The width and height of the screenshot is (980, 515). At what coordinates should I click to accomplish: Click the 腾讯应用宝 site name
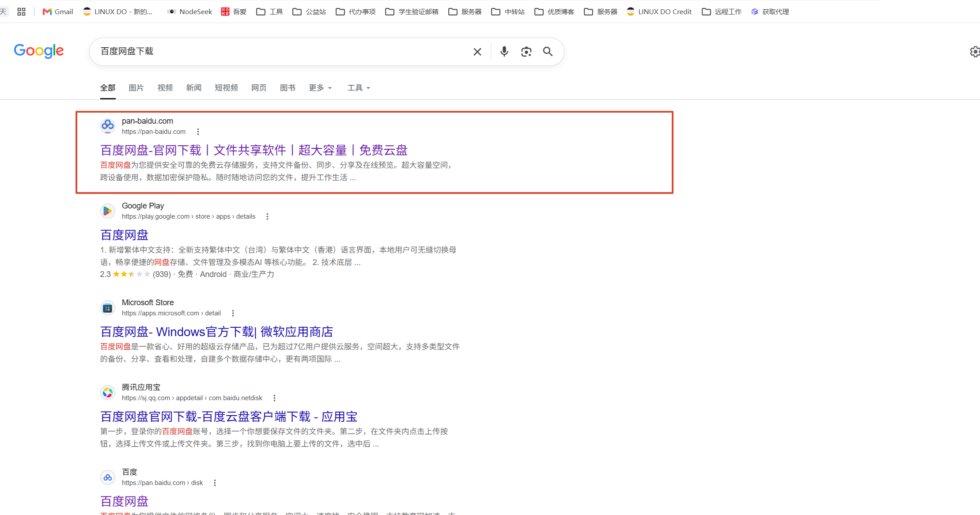tap(141, 387)
